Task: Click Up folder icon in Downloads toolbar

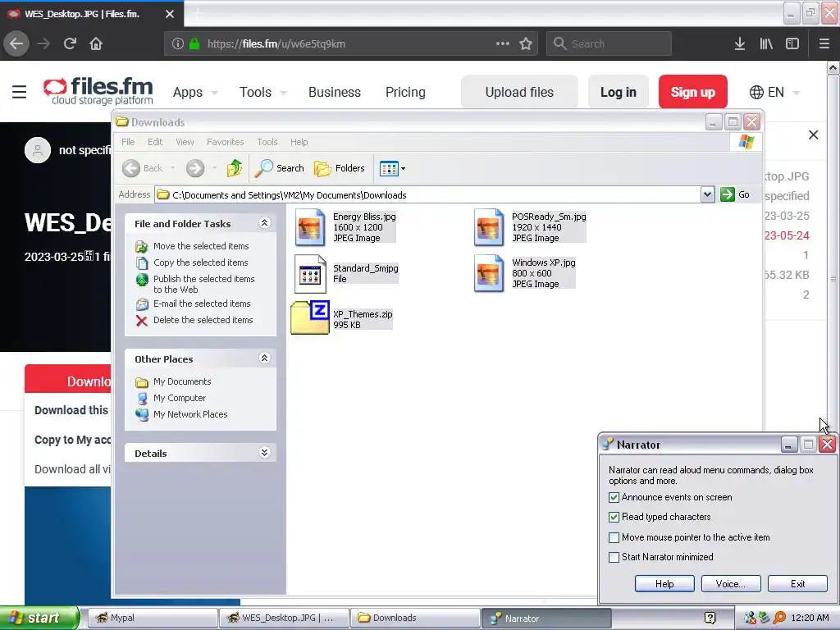Action: point(234,168)
